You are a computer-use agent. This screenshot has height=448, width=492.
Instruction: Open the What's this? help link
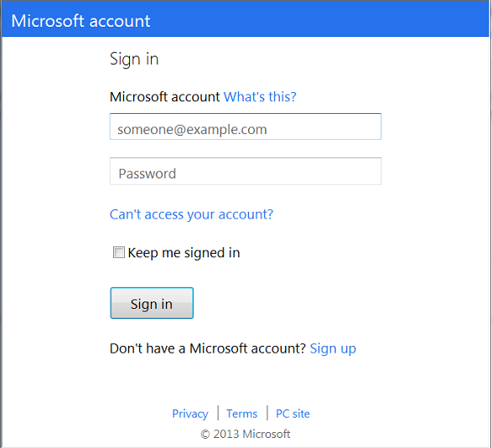[x=260, y=96]
